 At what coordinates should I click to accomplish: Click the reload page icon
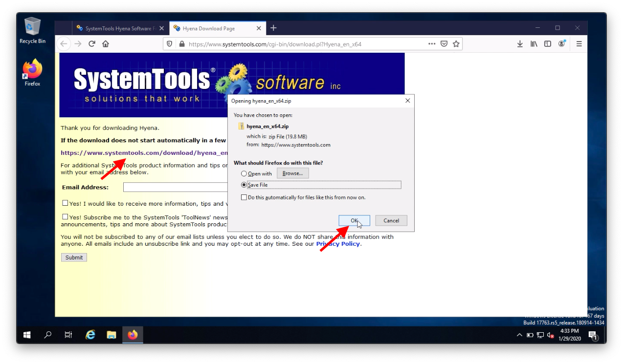(x=91, y=43)
